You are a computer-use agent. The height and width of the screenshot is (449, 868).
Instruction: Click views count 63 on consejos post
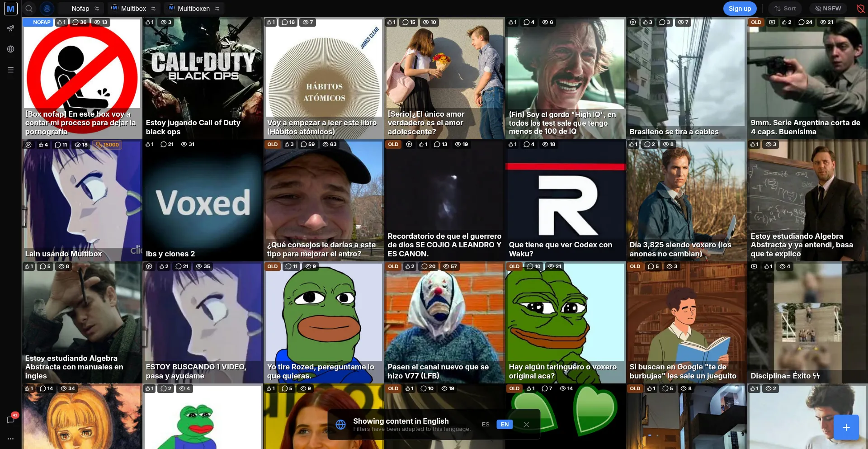point(330,145)
